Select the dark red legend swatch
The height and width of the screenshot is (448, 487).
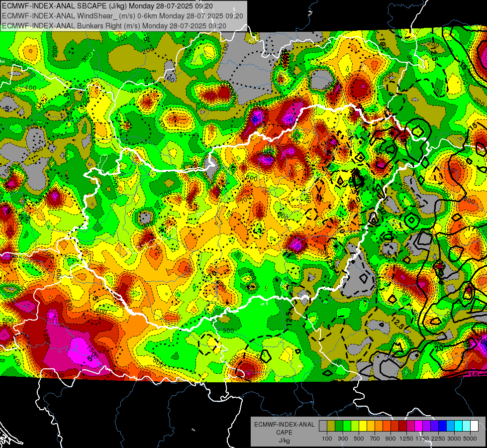pyautogui.click(x=403, y=426)
